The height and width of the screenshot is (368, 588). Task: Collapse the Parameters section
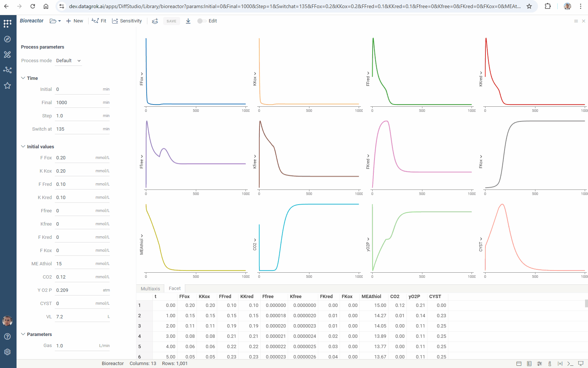pyautogui.click(x=23, y=334)
